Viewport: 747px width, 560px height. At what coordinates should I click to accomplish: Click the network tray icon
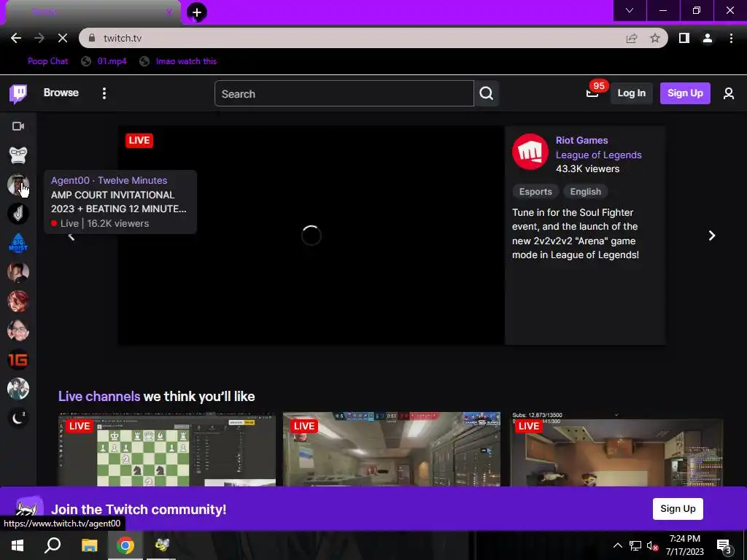[635, 545]
